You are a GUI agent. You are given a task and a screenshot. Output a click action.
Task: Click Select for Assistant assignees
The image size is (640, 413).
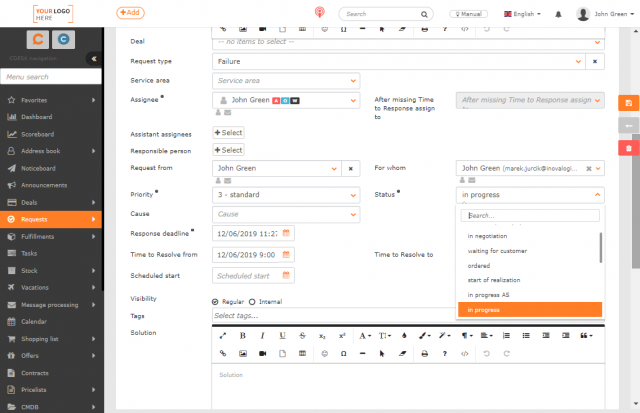[x=229, y=133]
